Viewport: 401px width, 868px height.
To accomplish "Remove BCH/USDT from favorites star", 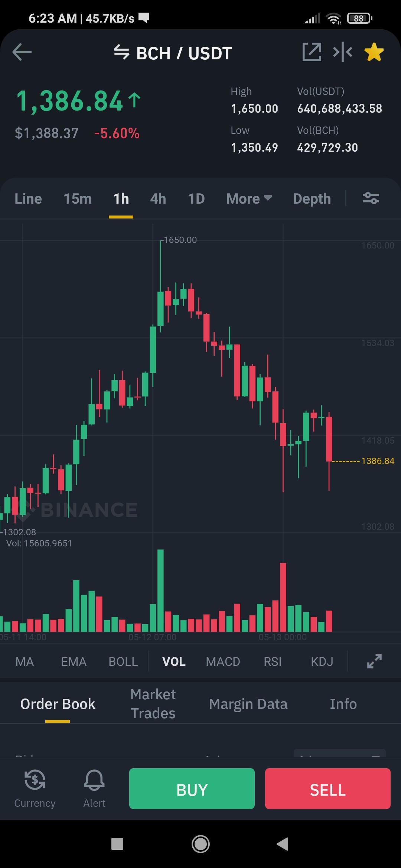I will (374, 52).
